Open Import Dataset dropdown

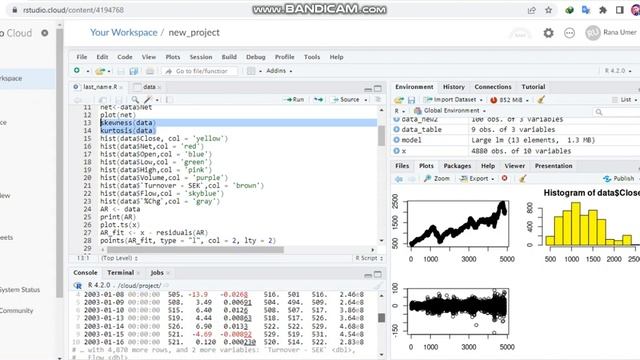pyautogui.click(x=453, y=100)
